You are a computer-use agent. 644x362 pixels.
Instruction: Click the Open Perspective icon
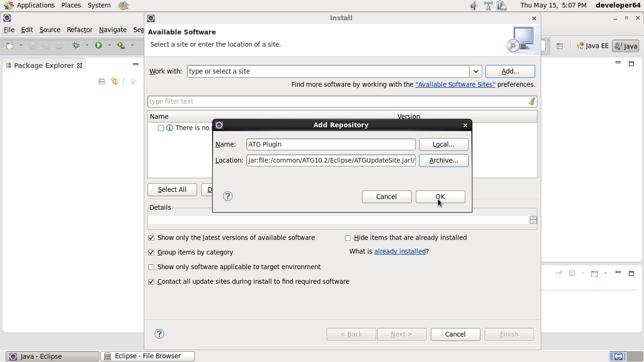point(560,46)
